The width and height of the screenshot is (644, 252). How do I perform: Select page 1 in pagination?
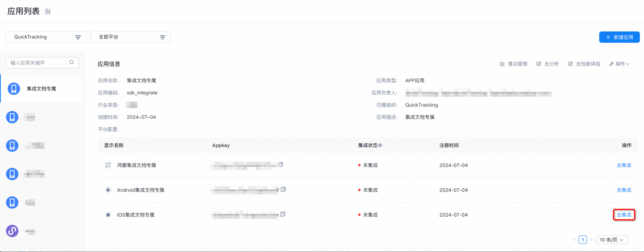point(582,240)
